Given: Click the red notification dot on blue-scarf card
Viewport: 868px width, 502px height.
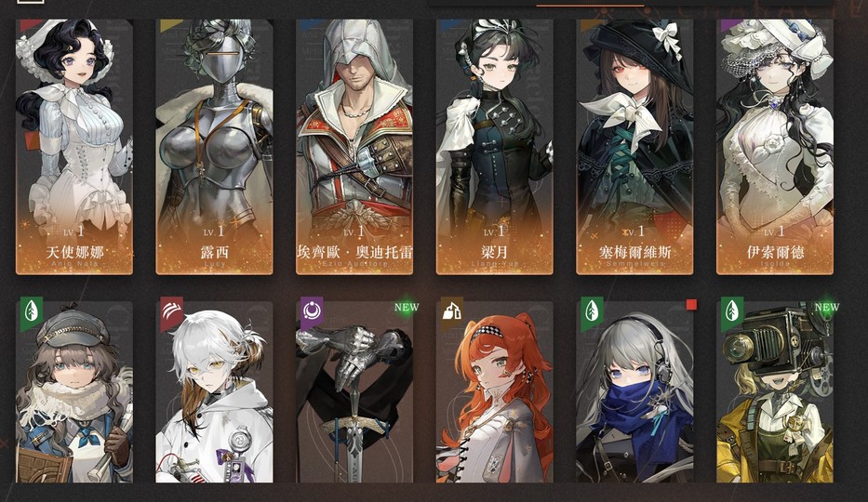Looking at the screenshot, I should click(691, 305).
